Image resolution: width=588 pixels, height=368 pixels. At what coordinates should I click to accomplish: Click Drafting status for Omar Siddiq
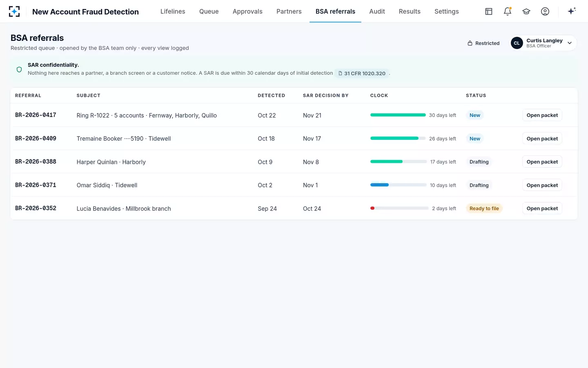pos(479,185)
